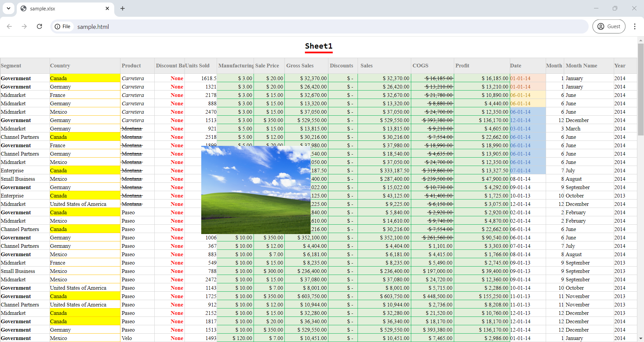Screen dimensions: 644x342
Task: Open the tab search dropdown arrow
Action: pyautogui.click(x=8, y=8)
